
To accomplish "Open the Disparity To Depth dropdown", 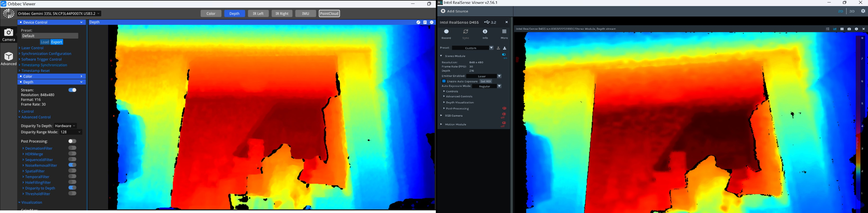I will coord(65,125).
